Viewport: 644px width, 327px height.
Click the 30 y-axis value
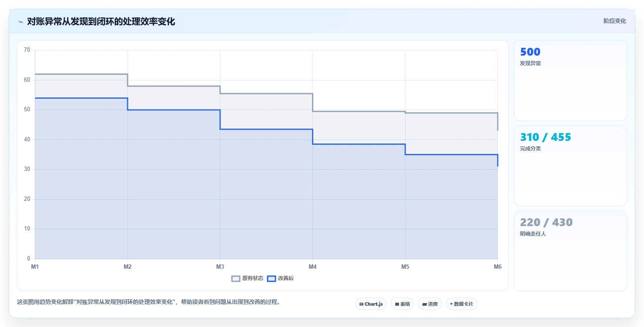pyautogui.click(x=27, y=169)
